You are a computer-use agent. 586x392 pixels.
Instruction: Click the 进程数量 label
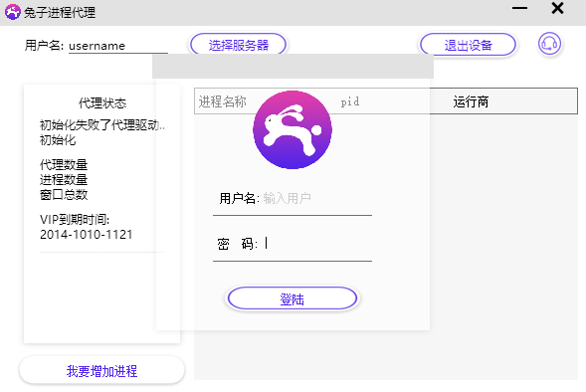[64, 179]
